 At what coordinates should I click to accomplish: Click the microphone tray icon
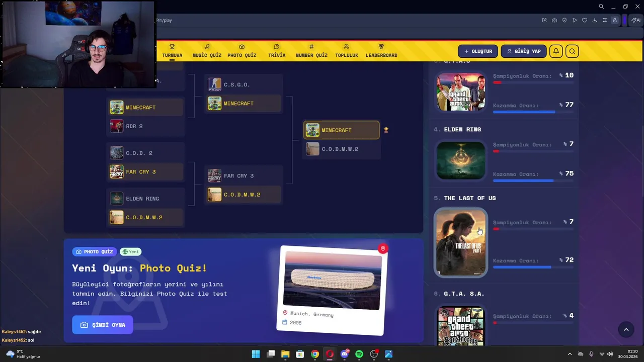pyautogui.click(x=591, y=354)
